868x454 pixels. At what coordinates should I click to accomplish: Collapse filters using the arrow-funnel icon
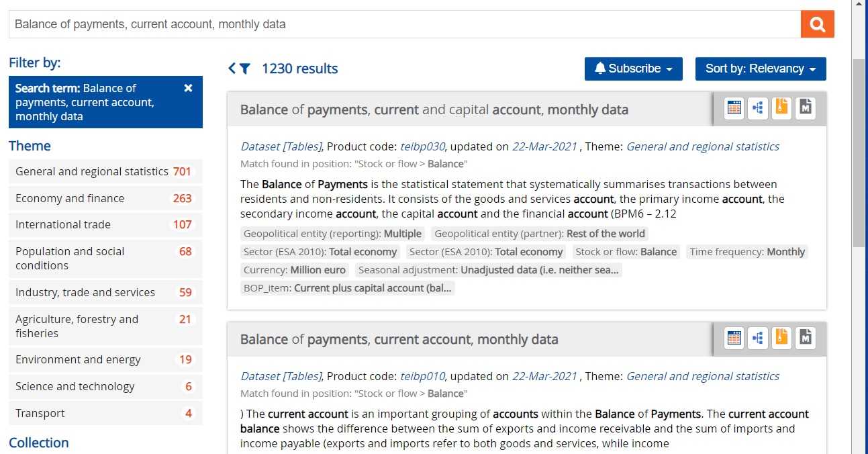(240, 69)
